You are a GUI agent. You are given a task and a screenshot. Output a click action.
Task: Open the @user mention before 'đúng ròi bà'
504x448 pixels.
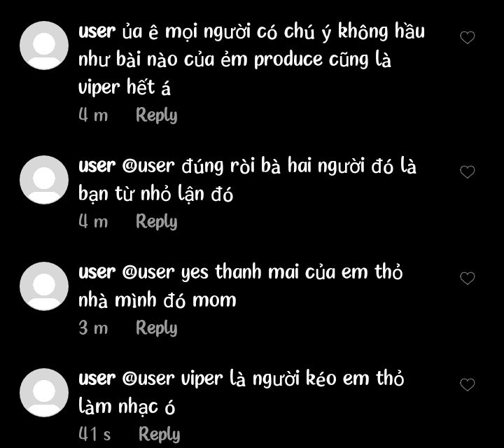pos(148,166)
